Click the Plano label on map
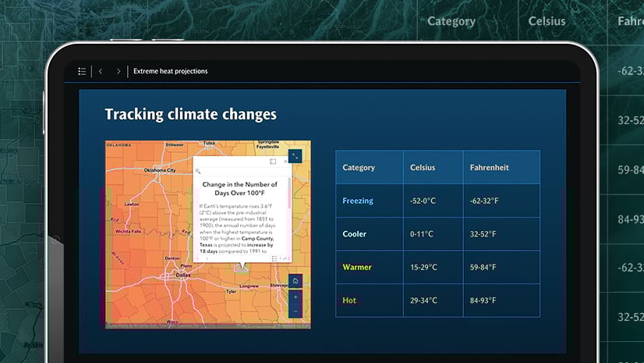This screenshot has height=363, width=644. tap(186, 266)
